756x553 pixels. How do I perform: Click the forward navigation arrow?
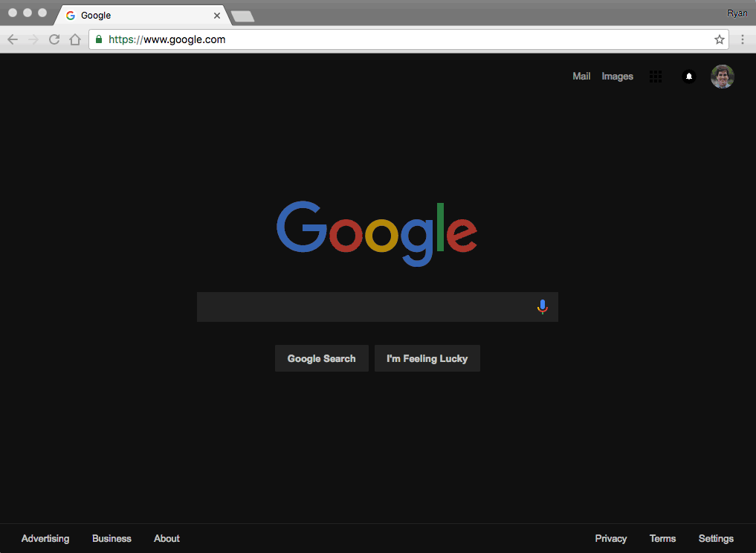pos(33,39)
